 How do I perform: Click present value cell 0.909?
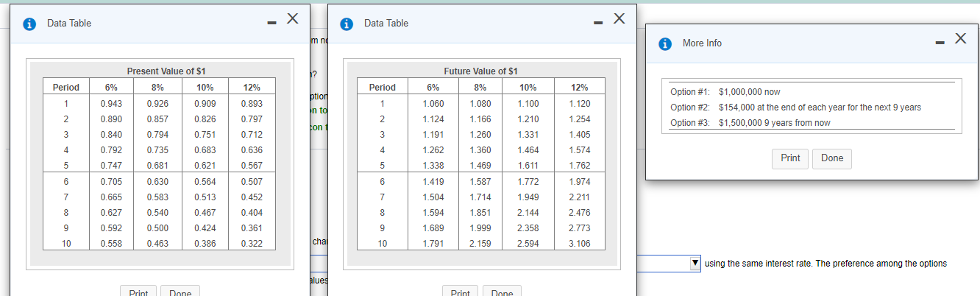(205, 104)
